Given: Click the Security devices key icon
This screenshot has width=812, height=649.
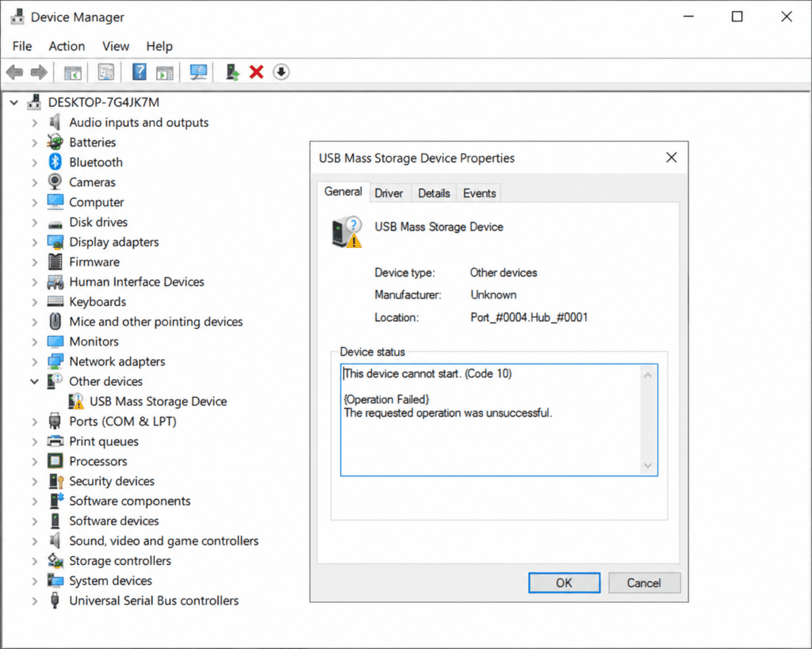Looking at the screenshot, I should pos(56,481).
